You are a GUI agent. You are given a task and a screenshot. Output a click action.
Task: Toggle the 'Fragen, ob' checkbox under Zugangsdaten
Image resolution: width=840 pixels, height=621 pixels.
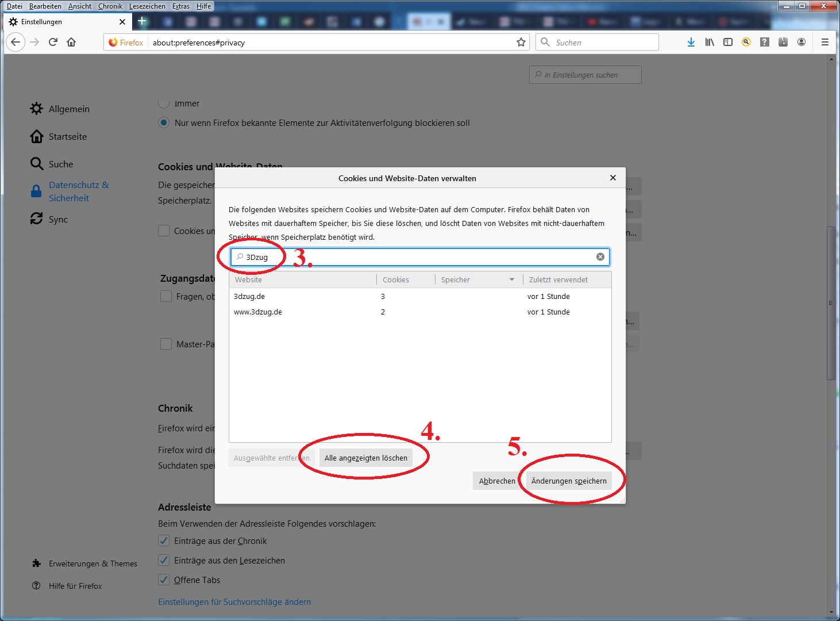click(166, 296)
